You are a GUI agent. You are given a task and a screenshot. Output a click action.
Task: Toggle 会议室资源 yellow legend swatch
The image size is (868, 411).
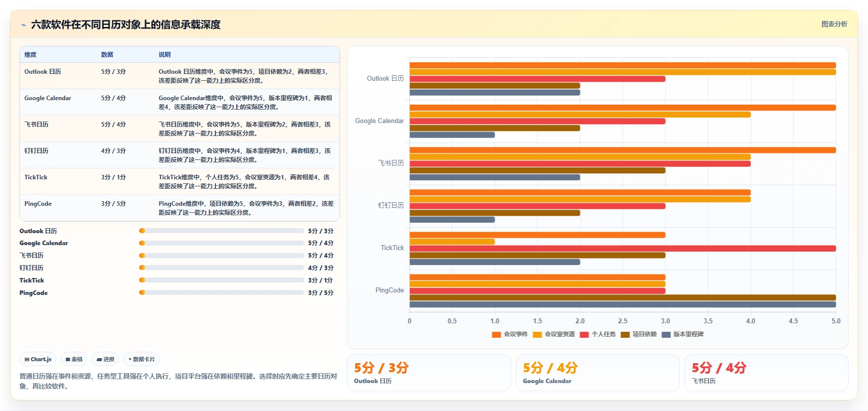pyautogui.click(x=537, y=335)
